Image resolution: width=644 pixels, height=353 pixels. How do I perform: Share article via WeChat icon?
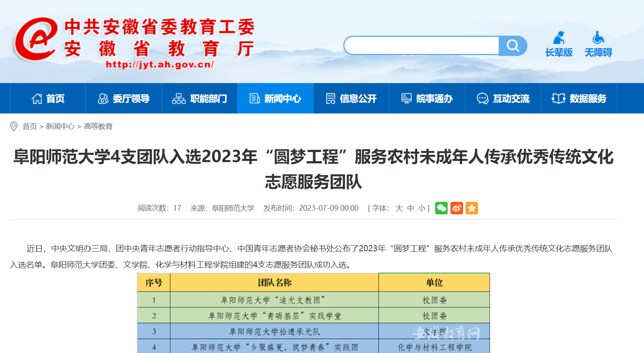pyautogui.click(x=441, y=208)
